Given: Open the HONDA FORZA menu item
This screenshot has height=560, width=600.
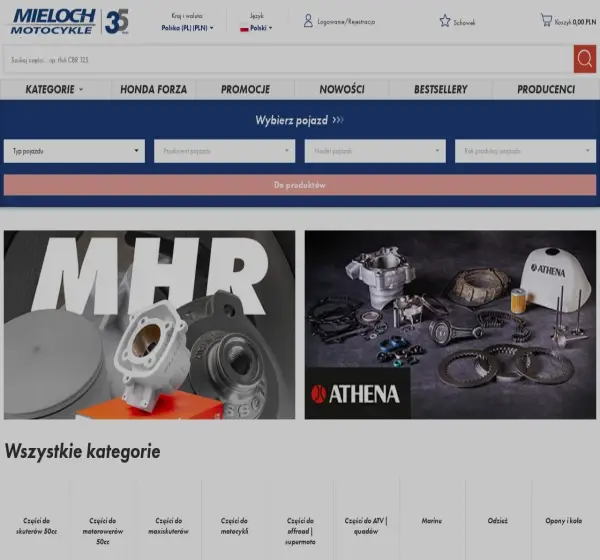Looking at the screenshot, I should pos(153,90).
